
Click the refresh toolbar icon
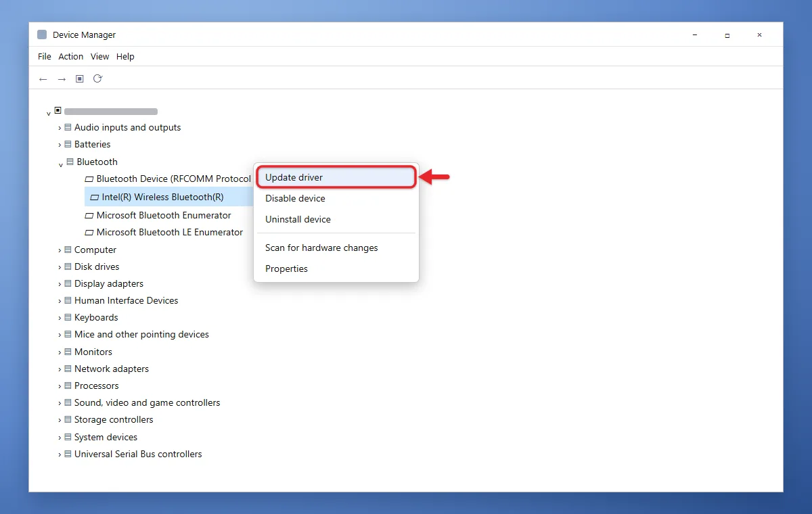point(97,78)
